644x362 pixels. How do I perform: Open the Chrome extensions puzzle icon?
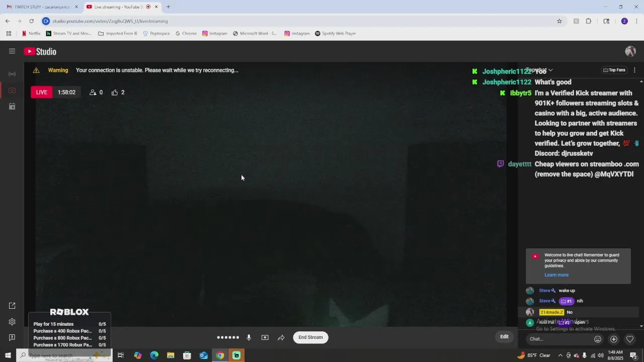[x=588, y=21]
